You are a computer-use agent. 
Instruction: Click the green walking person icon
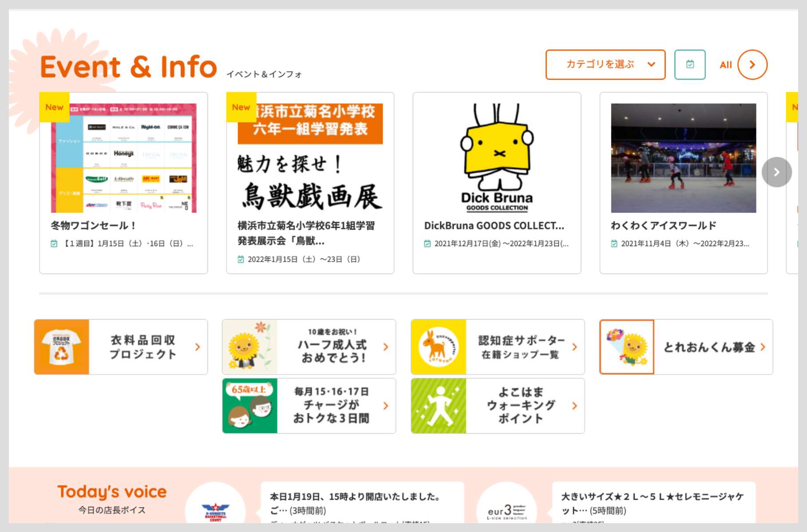tap(438, 406)
